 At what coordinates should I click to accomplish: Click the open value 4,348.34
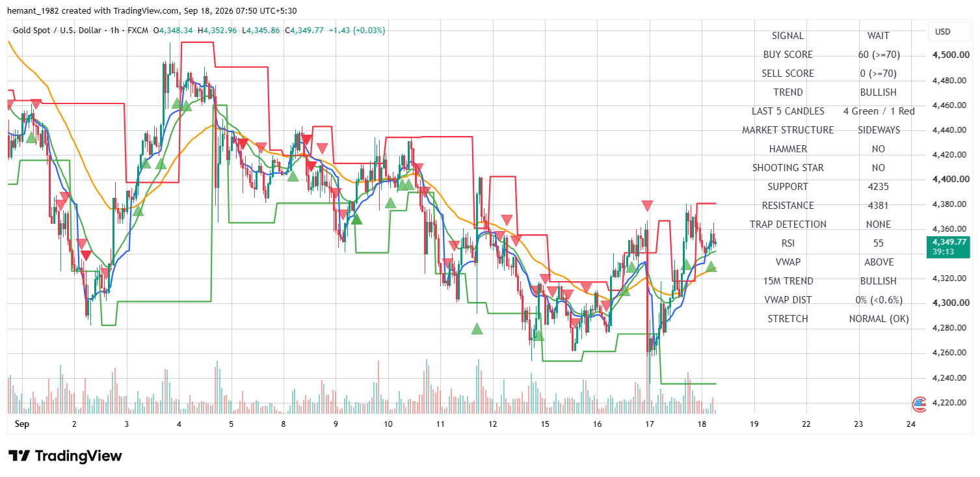coord(176,31)
